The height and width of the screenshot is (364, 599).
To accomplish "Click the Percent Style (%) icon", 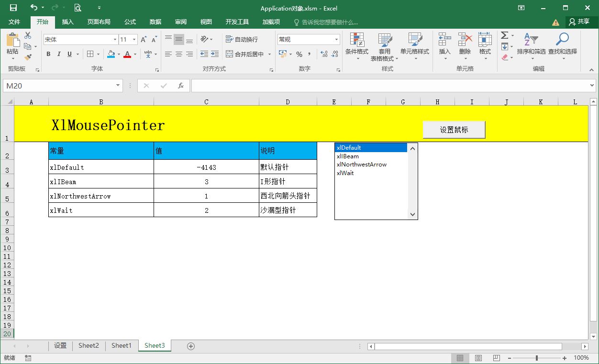I will click(x=299, y=55).
